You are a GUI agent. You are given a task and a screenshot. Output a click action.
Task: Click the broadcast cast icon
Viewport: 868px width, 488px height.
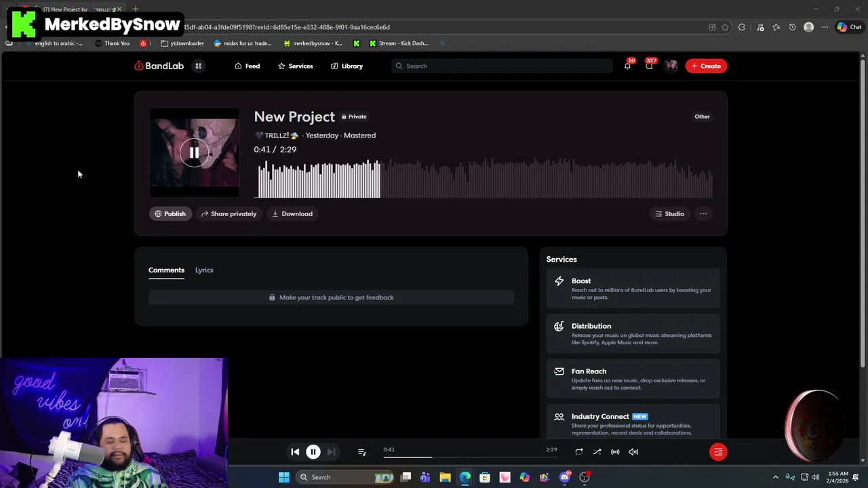[615, 451]
